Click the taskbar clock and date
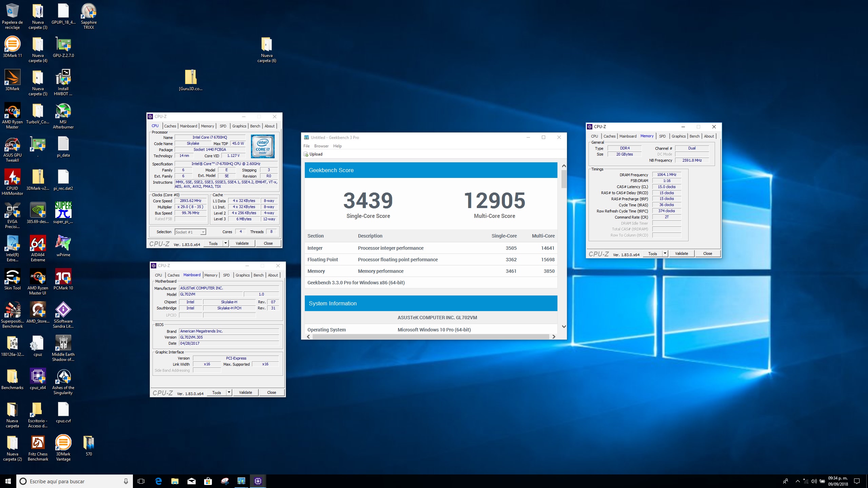Screen dimensions: 868x488 [838, 481]
